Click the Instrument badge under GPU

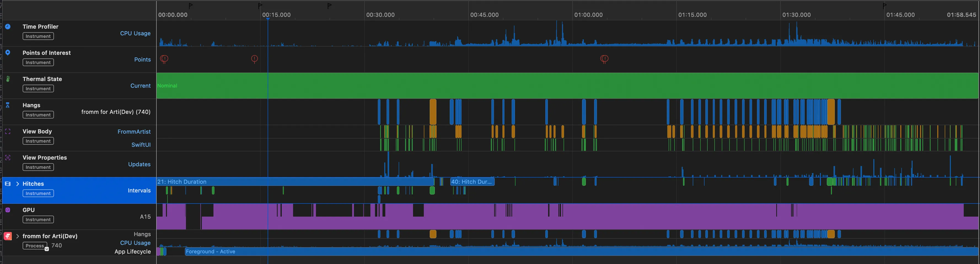coord(38,220)
